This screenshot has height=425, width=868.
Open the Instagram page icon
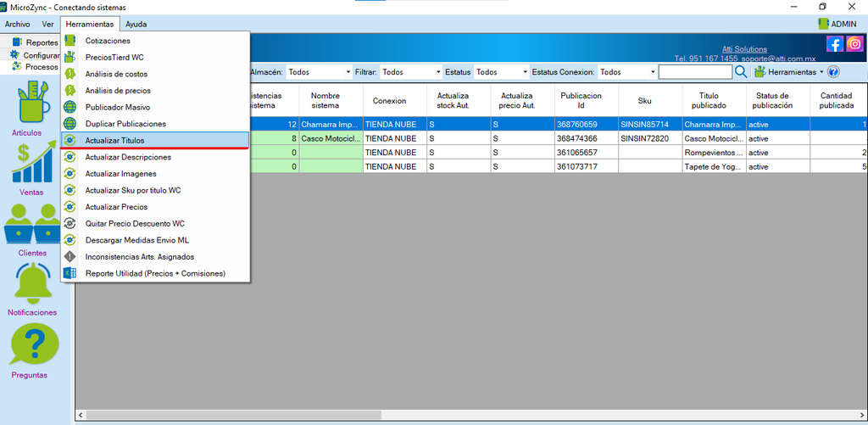click(x=854, y=44)
